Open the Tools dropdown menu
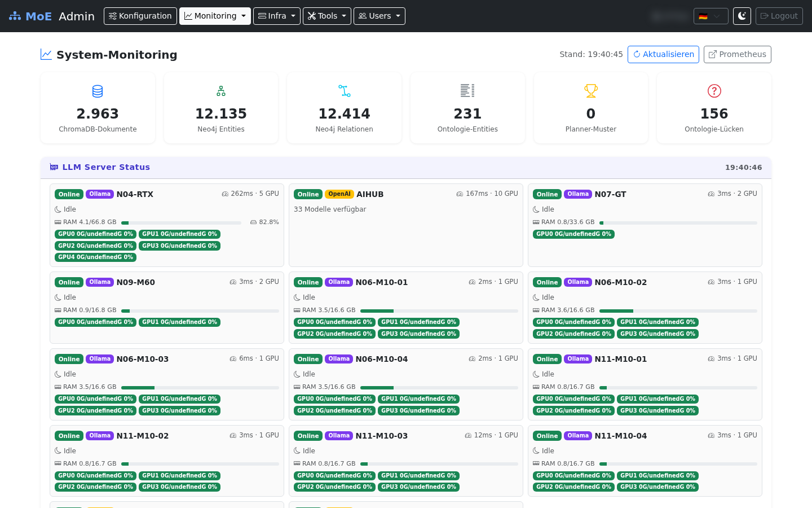The height and width of the screenshot is (508, 812). tap(327, 16)
